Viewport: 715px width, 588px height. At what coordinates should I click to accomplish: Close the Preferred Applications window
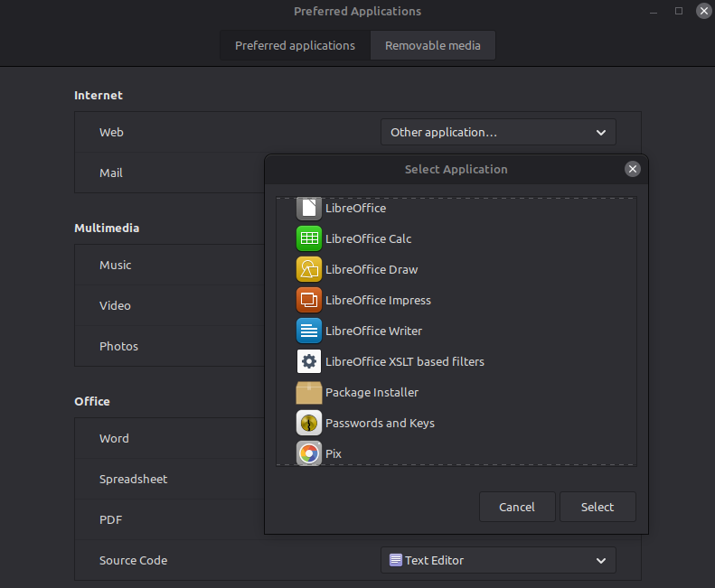[704, 11]
